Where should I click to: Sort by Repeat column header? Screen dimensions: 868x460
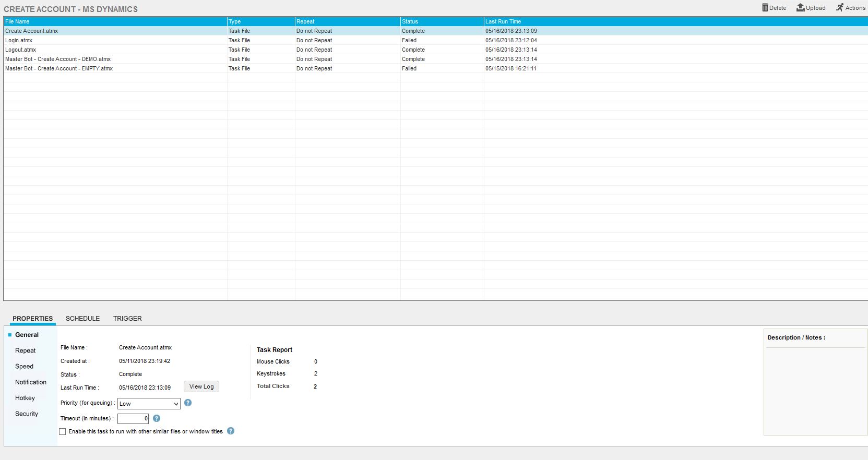(348, 21)
